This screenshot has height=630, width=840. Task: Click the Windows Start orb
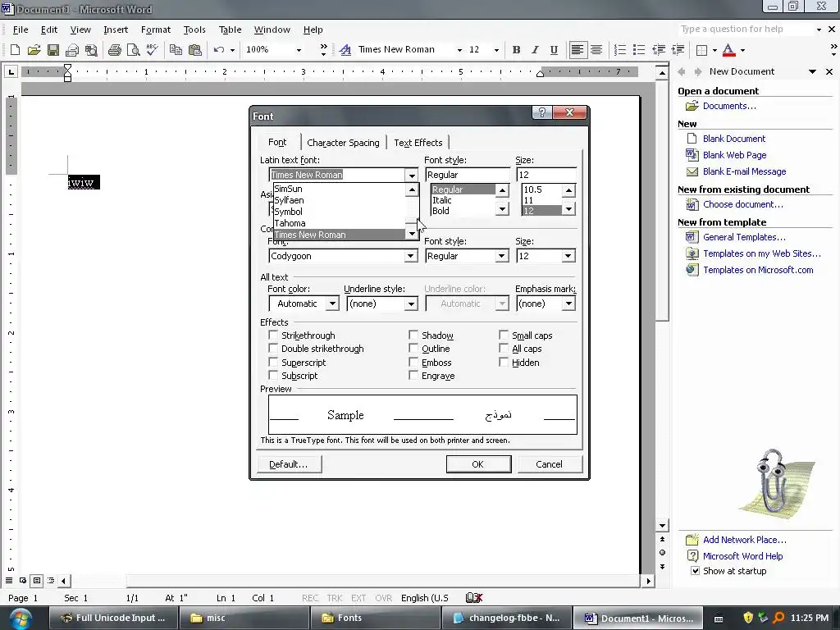[x=20, y=619]
